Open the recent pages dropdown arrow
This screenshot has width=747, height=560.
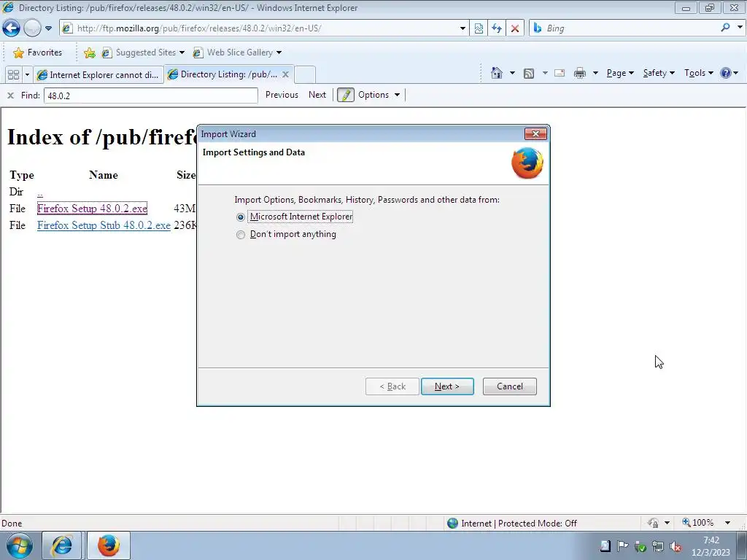click(x=49, y=28)
